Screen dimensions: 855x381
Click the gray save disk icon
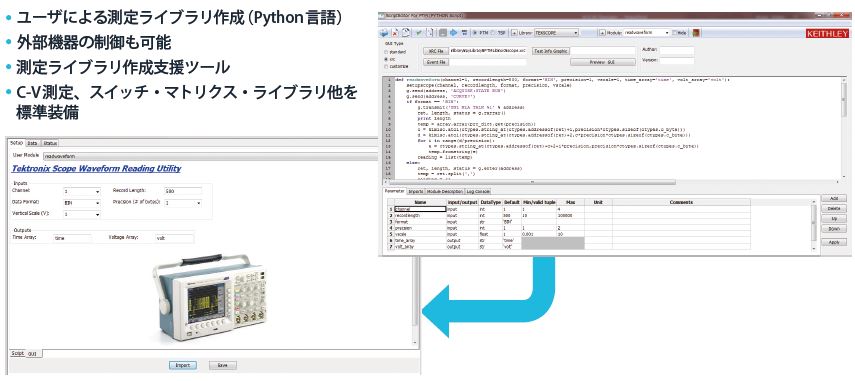(x=443, y=33)
